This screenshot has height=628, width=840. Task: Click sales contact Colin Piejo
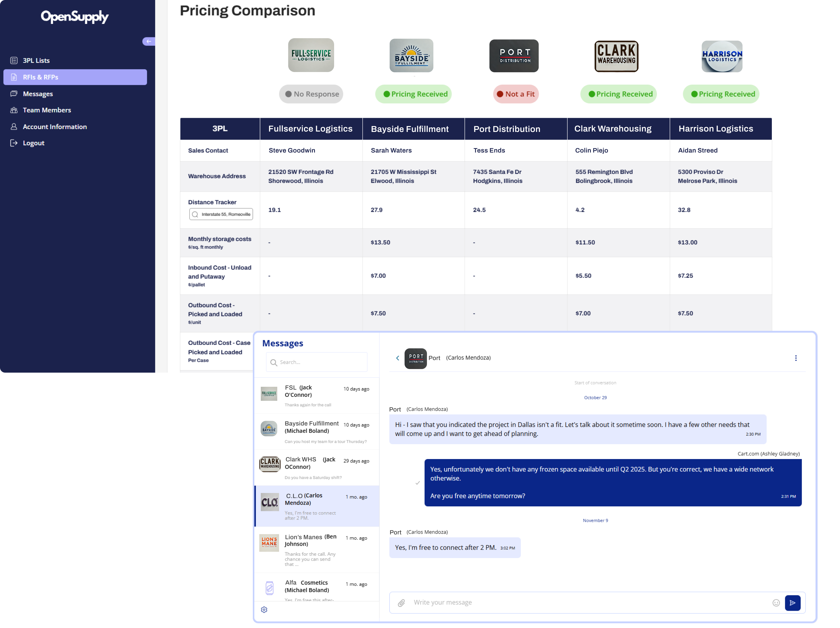[x=591, y=150]
